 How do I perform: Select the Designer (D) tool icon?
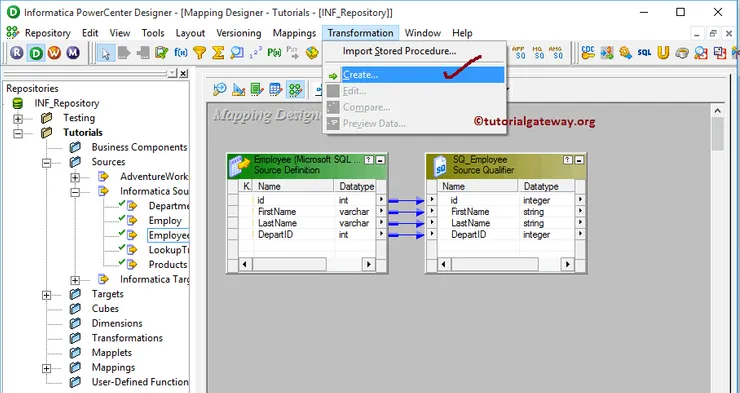(35, 53)
